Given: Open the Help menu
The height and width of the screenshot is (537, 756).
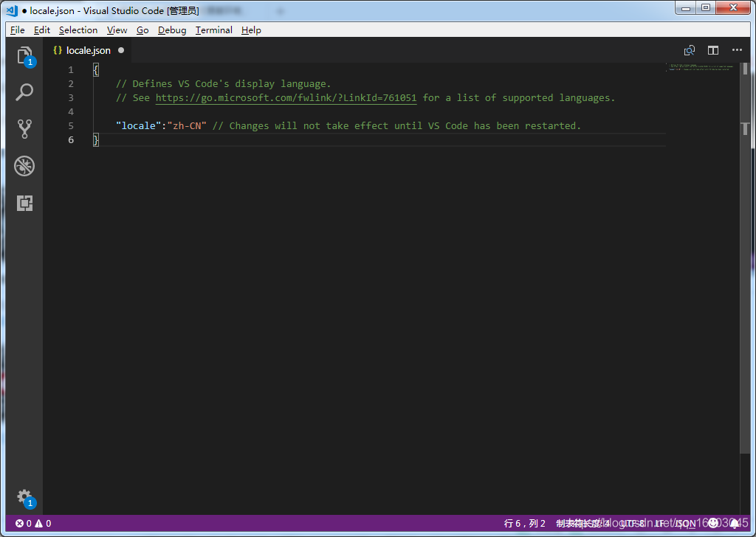Looking at the screenshot, I should (251, 30).
